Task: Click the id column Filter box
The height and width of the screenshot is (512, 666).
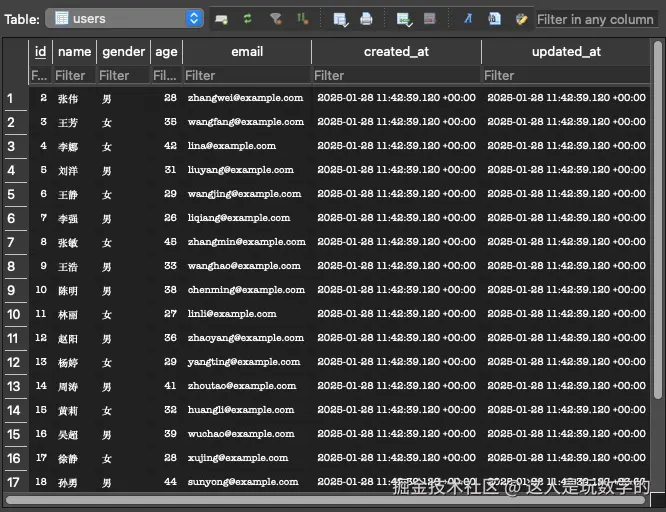Action: (x=40, y=76)
